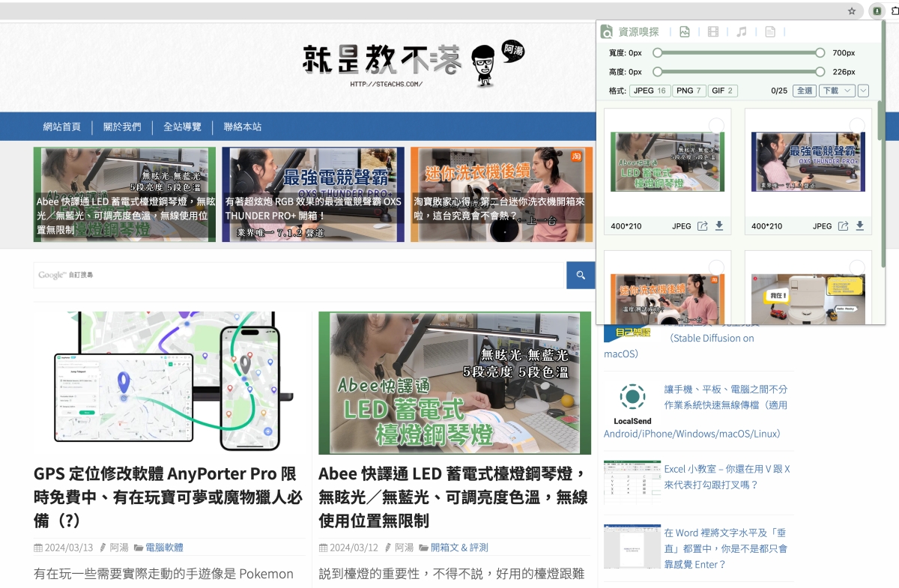The width and height of the screenshot is (899, 588).
Task: Click the bookmark star icon in address bar
Action: tap(852, 11)
